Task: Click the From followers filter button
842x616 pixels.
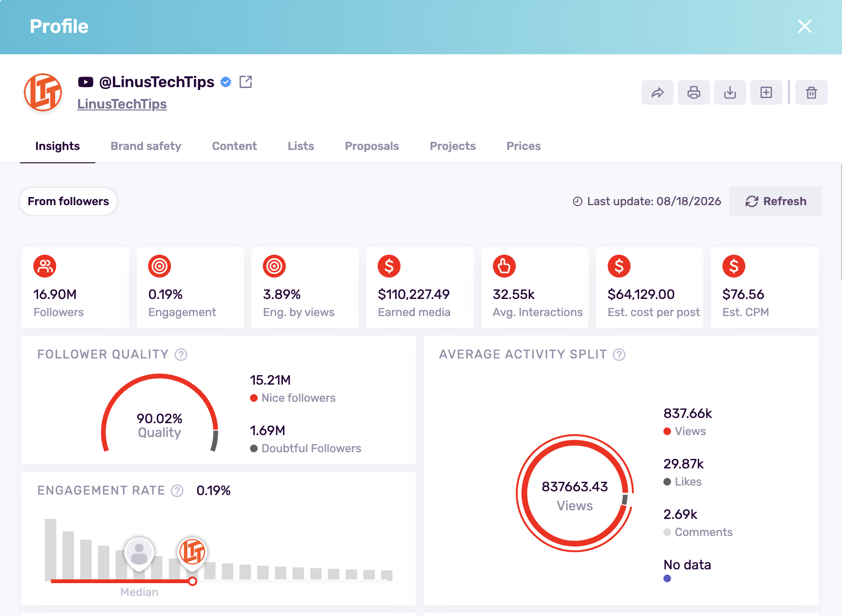Action: pyautogui.click(x=69, y=201)
